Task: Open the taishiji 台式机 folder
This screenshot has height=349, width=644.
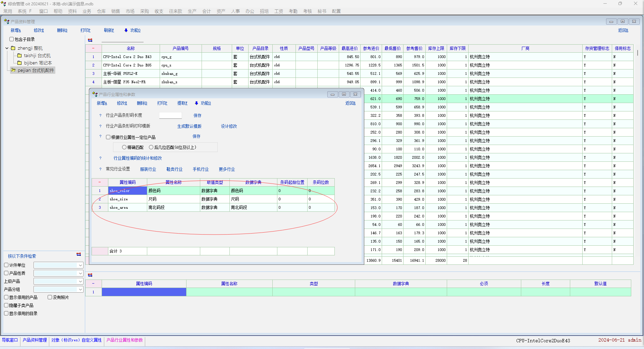Action: click(x=37, y=56)
